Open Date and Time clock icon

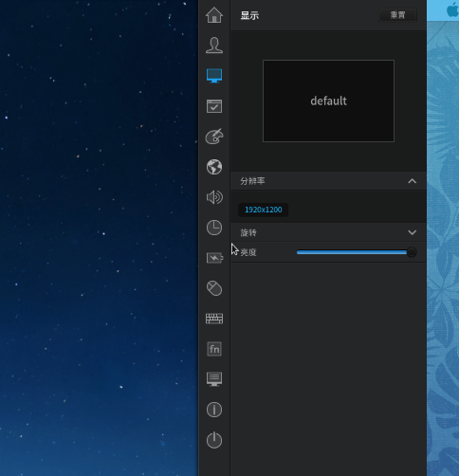pyautogui.click(x=214, y=228)
